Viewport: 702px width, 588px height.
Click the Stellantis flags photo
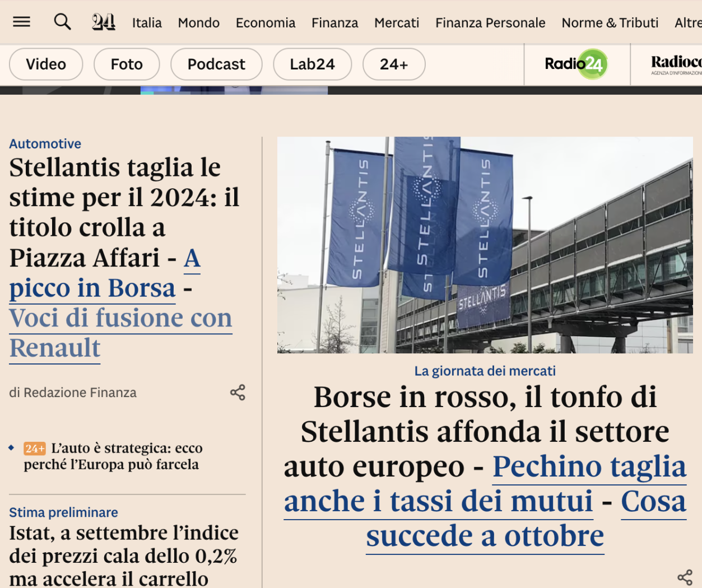point(485,245)
